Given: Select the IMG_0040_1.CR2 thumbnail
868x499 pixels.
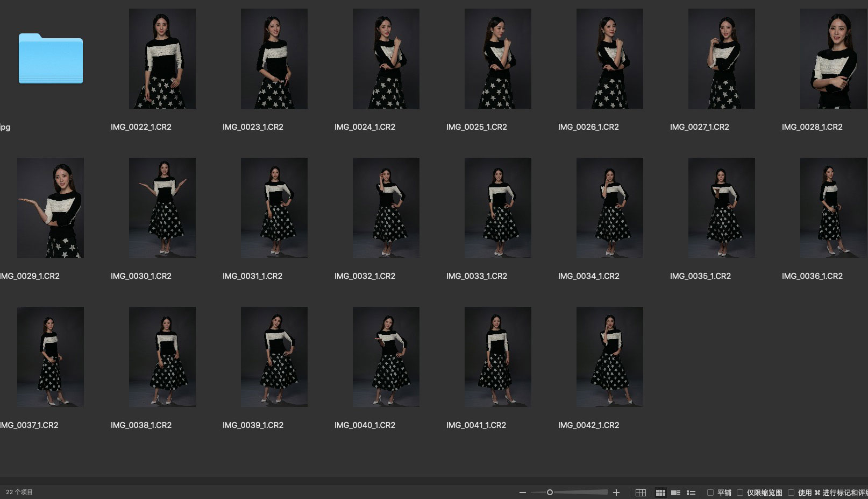Looking at the screenshot, I should click(x=386, y=357).
